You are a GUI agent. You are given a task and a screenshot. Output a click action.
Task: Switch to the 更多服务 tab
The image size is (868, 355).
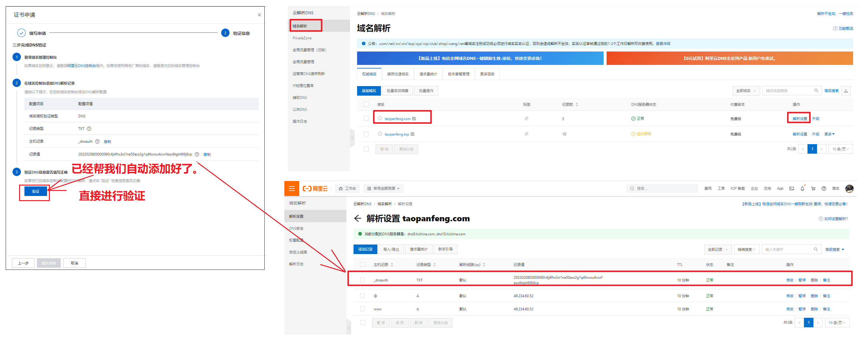coord(487,74)
